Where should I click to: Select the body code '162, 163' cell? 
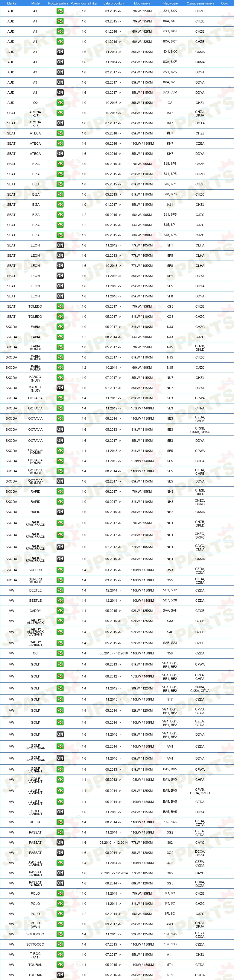170,822
